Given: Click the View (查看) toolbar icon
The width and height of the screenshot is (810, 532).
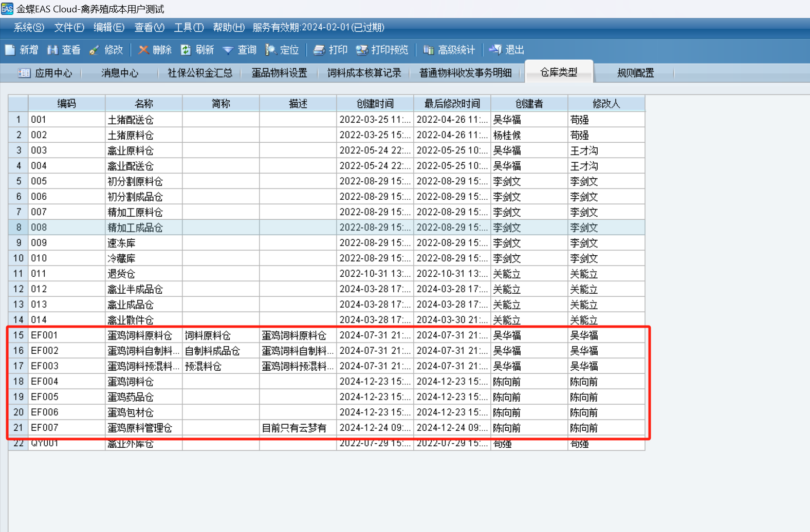Looking at the screenshot, I should coord(52,50).
